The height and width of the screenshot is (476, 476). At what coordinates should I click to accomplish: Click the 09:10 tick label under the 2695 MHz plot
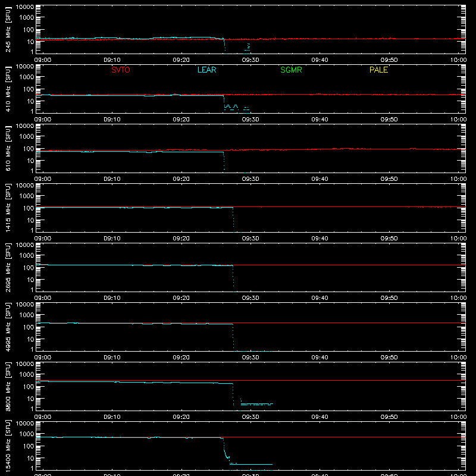[x=112, y=298]
